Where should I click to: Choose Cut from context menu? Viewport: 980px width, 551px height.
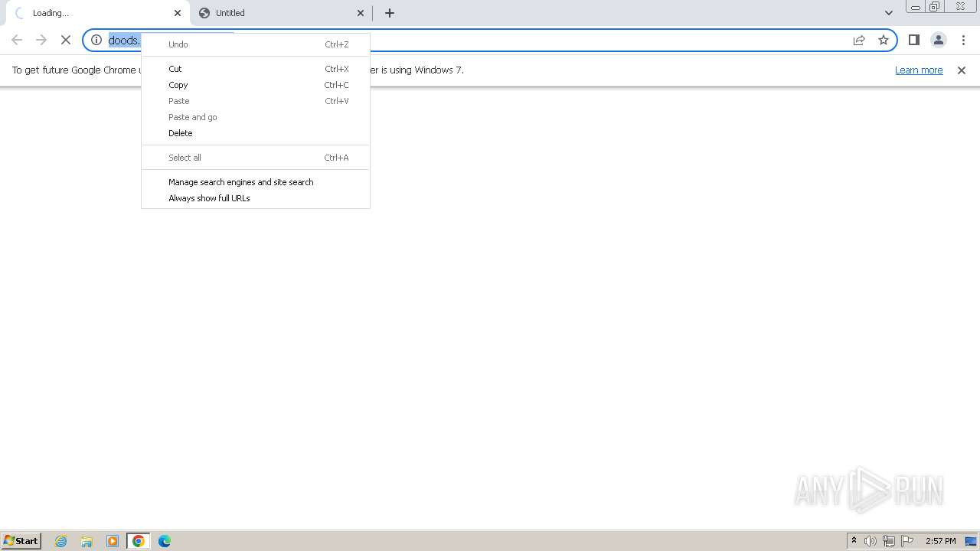tap(256, 69)
